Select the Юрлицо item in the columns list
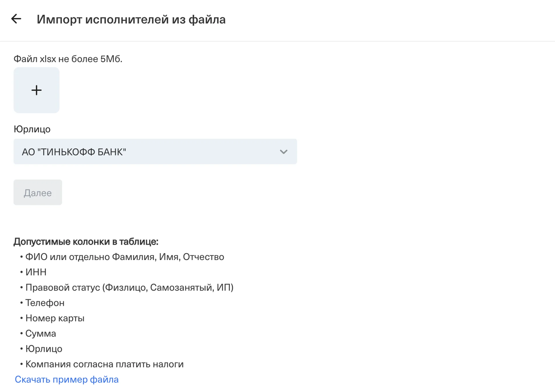Image resolution: width=555 pixels, height=392 pixels. pos(44,349)
